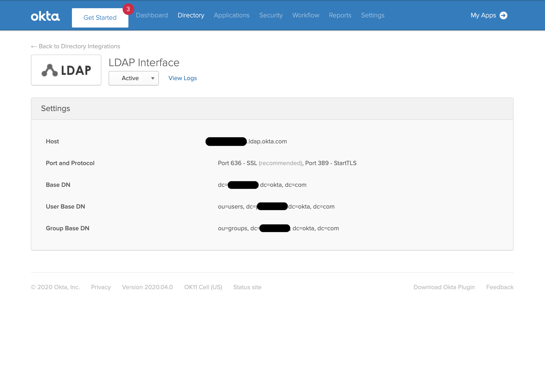545x392 pixels.
Task: Click the Host label
Action: pyautogui.click(x=52, y=141)
